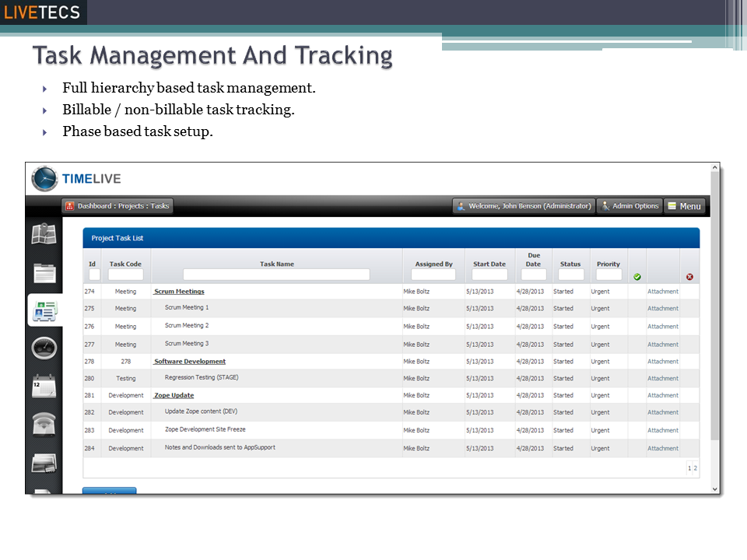The height and width of the screenshot is (560, 747).
Task: Select the Scrum Meeting 2 task name
Action: click(187, 325)
